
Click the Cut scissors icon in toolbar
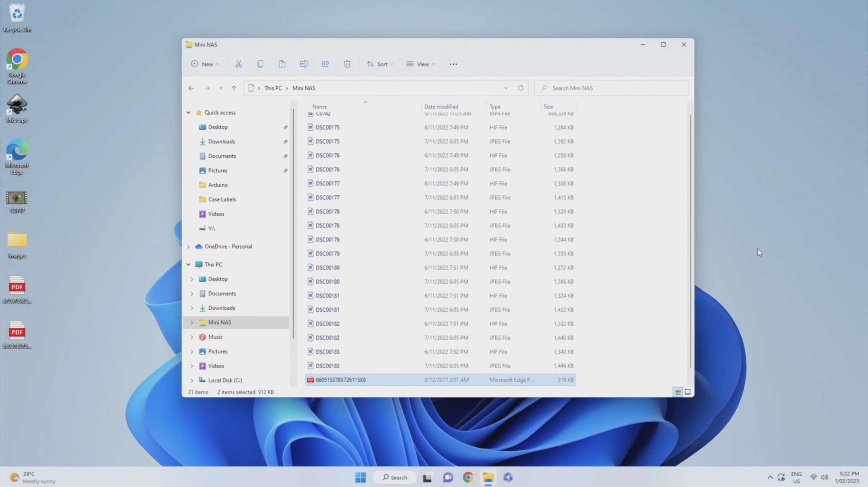tap(238, 64)
